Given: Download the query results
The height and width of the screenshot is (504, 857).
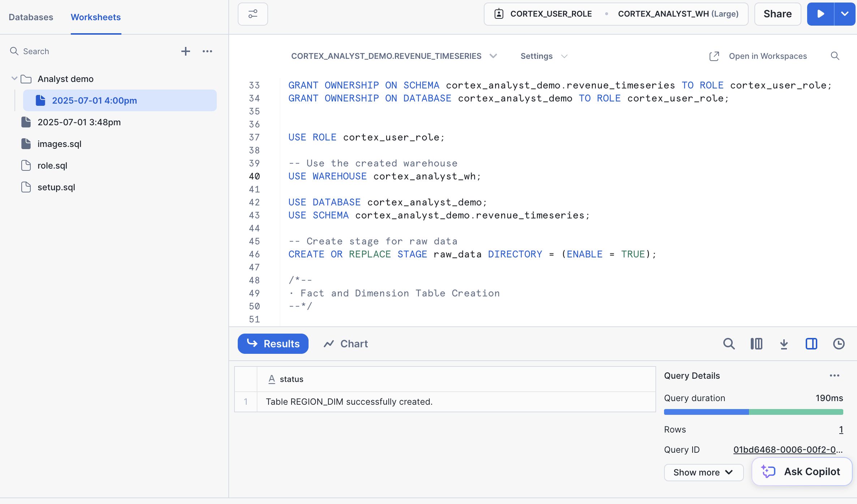Looking at the screenshot, I should pos(784,344).
